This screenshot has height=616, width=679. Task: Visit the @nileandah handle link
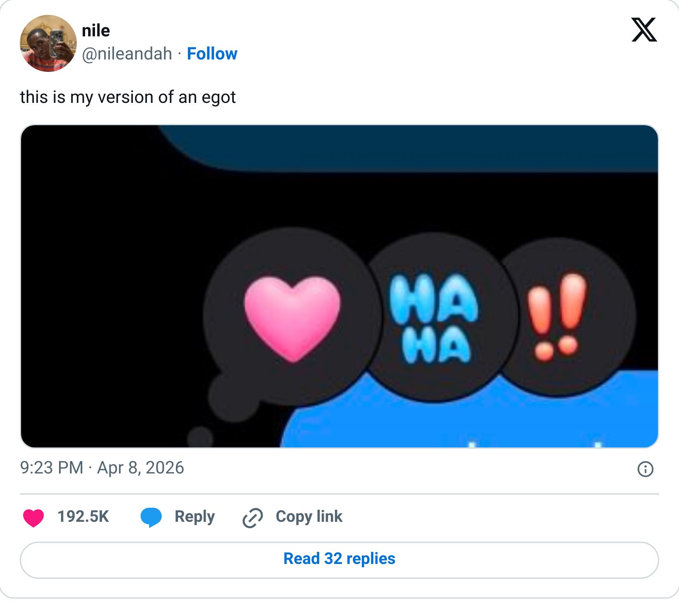click(x=127, y=54)
